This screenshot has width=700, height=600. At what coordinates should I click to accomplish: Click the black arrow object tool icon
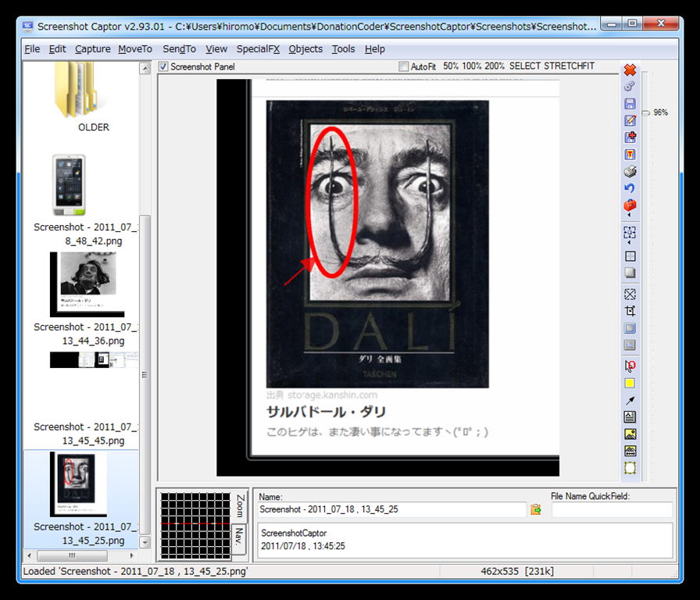(x=630, y=400)
